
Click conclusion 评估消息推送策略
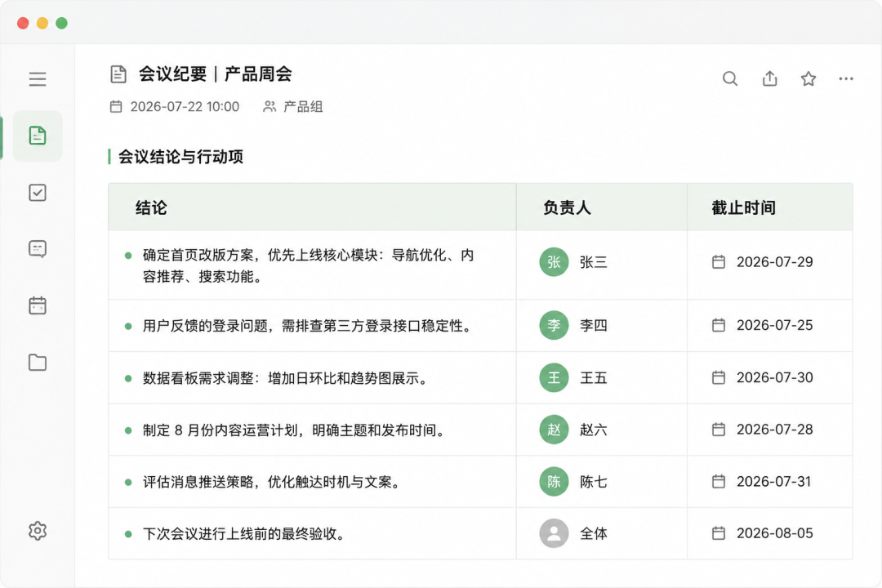click(x=273, y=482)
